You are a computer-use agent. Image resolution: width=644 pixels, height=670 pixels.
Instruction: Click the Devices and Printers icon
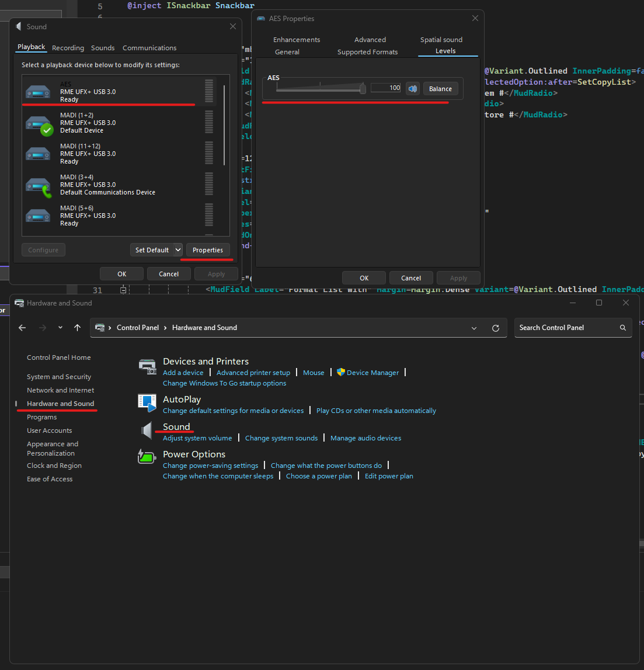pos(148,367)
